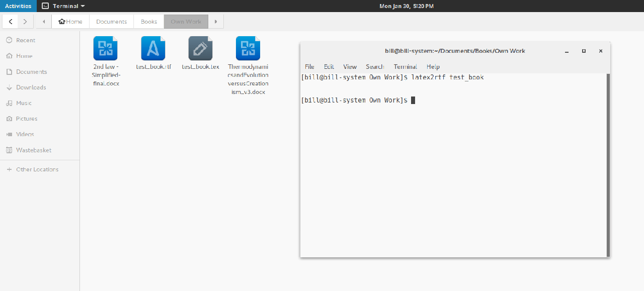Click the Books breadcrumb button
This screenshot has width=644, height=291.
coord(149,22)
